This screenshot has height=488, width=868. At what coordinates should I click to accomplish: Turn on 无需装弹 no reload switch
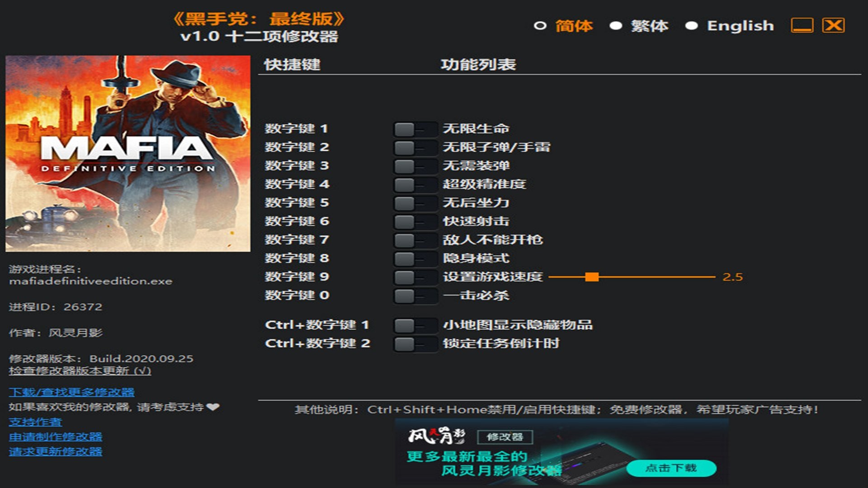(x=414, y=166)
